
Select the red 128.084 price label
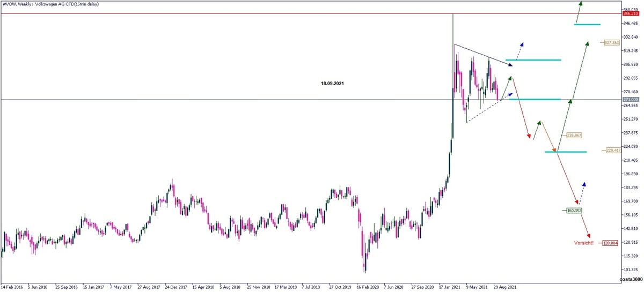[610, 243]
